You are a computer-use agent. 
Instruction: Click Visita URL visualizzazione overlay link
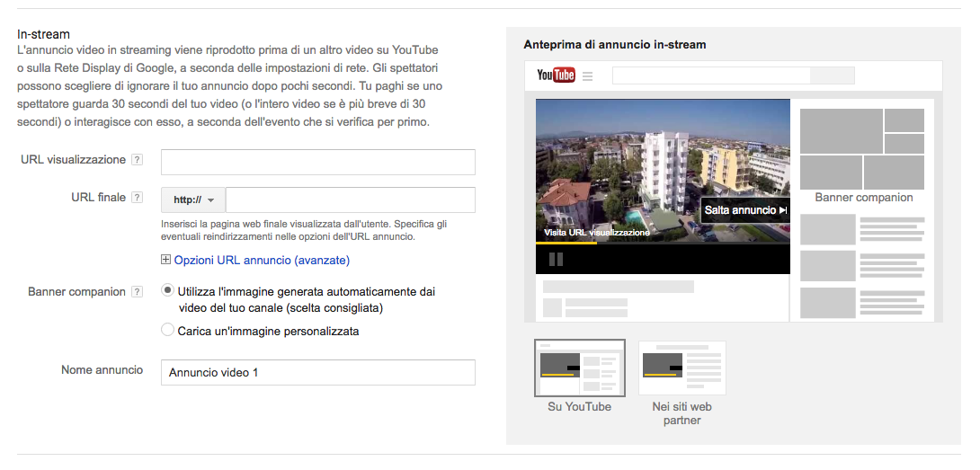tap(597, 233)
